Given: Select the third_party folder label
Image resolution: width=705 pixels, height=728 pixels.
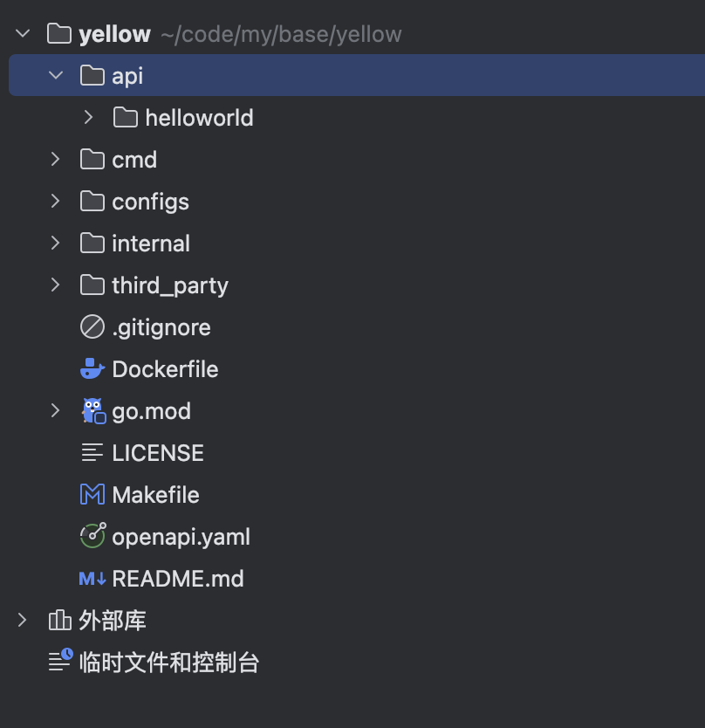Looking at the screenshot, I should (169, 285).
